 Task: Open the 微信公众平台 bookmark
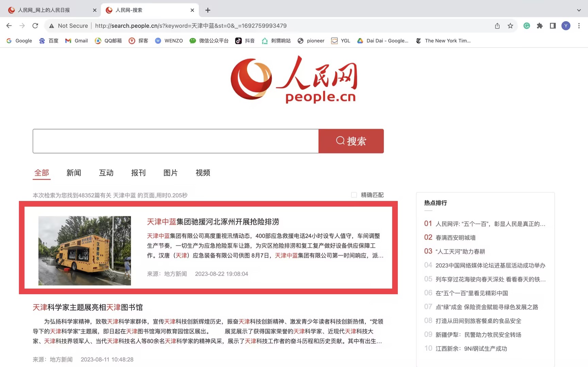point(209,41)
